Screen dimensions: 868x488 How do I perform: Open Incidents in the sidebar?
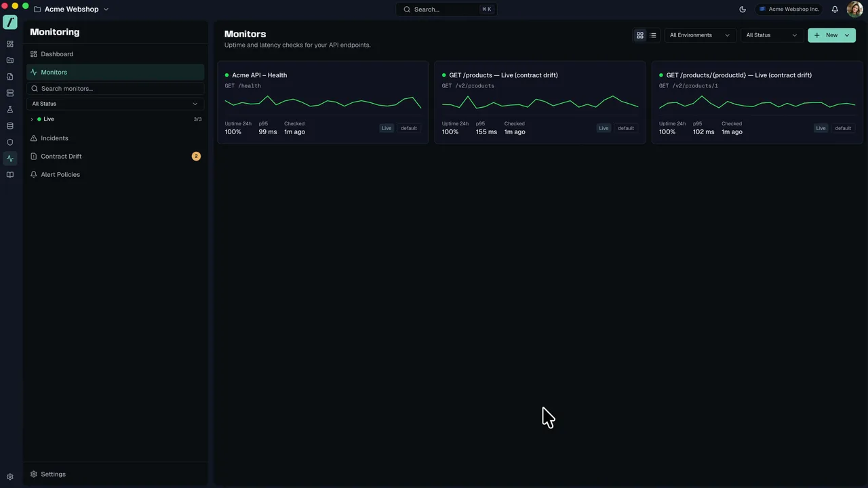(115, 138)
